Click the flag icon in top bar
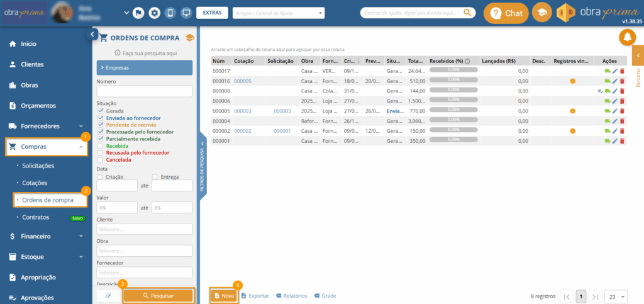Viewport: 644px width, 304px height. point(138,13)
